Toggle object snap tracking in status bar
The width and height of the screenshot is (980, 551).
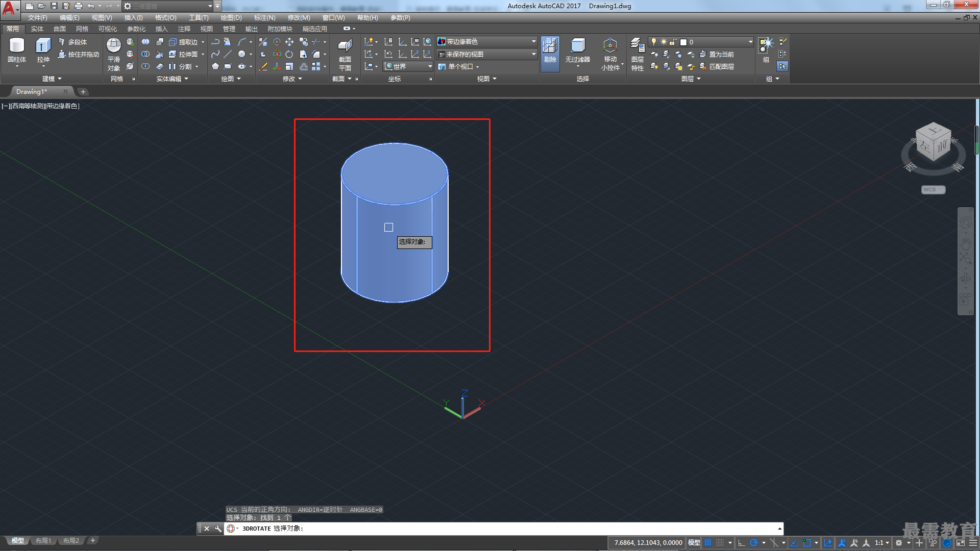(x=794, y=543)
